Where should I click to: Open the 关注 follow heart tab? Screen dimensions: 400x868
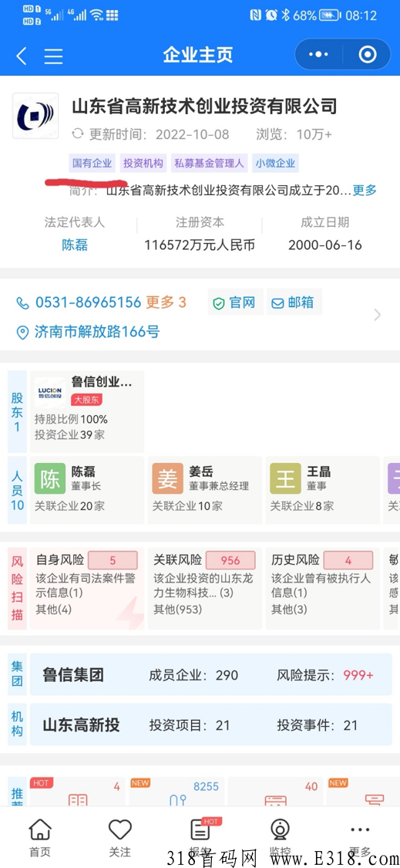click(x=119, y=837)
